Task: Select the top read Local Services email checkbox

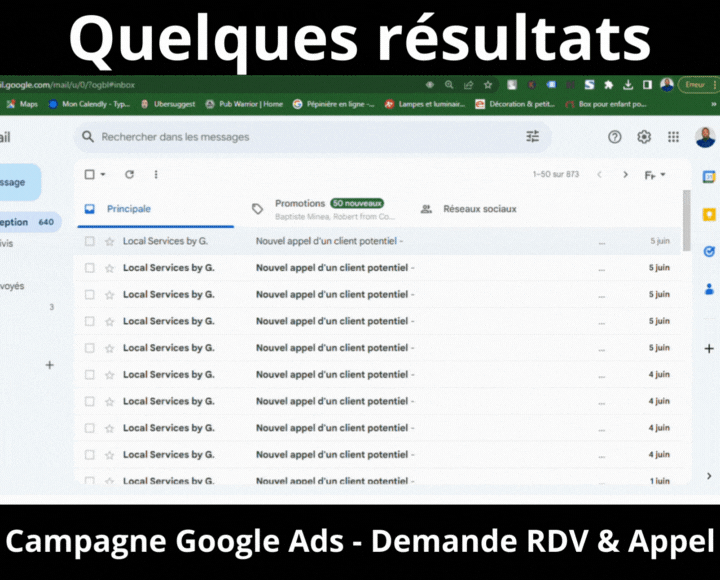Action: click(90, 241)
